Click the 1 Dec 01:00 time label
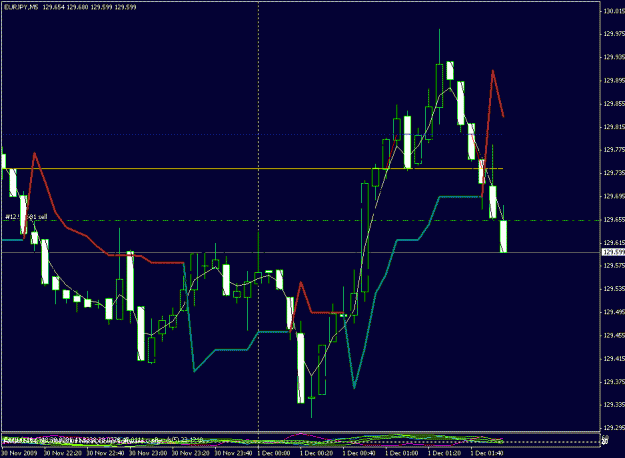Viewport: 625px width, 458px height. pos(402,453)
